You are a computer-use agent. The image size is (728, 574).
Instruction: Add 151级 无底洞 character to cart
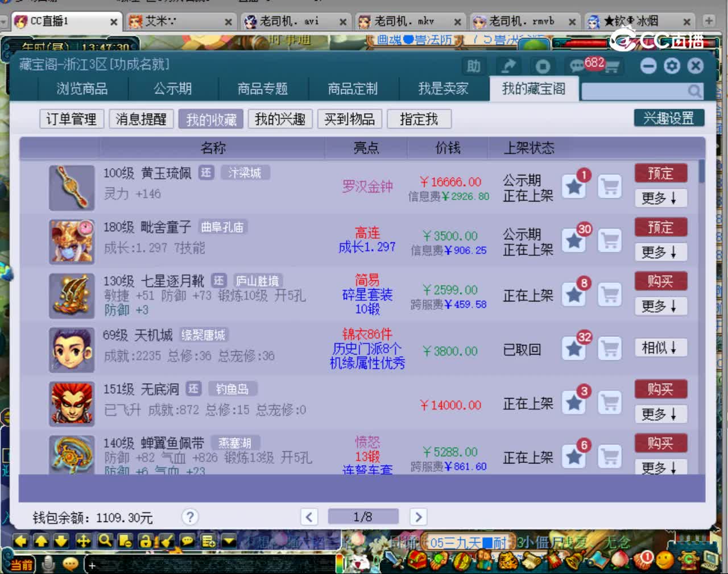[610, 402]
